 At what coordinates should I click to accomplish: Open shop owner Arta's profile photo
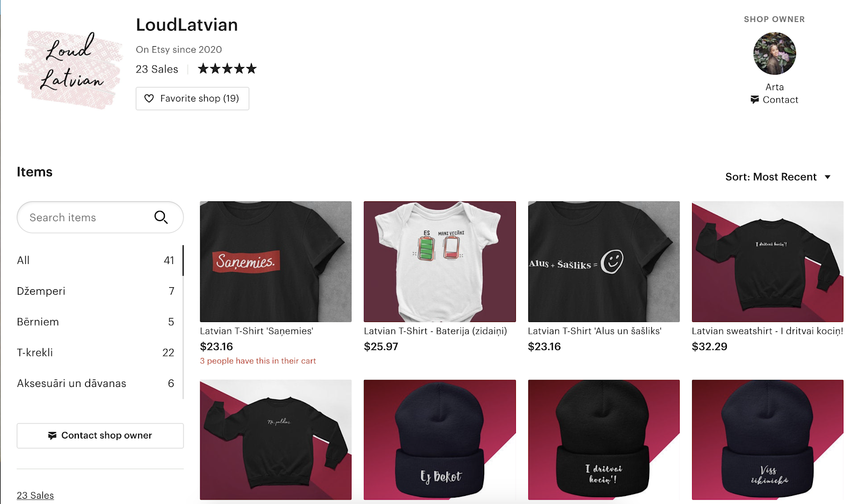click(x=774, y=54)
